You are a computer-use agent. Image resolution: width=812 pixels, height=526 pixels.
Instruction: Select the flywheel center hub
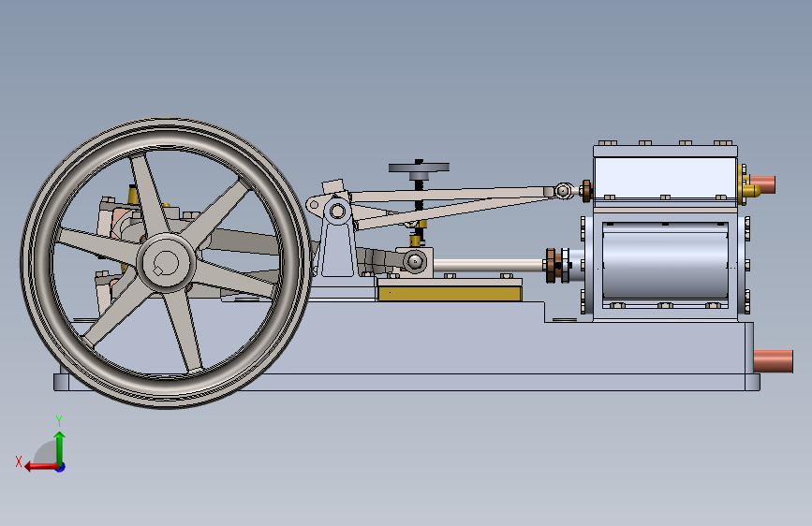tap(167, 263)
